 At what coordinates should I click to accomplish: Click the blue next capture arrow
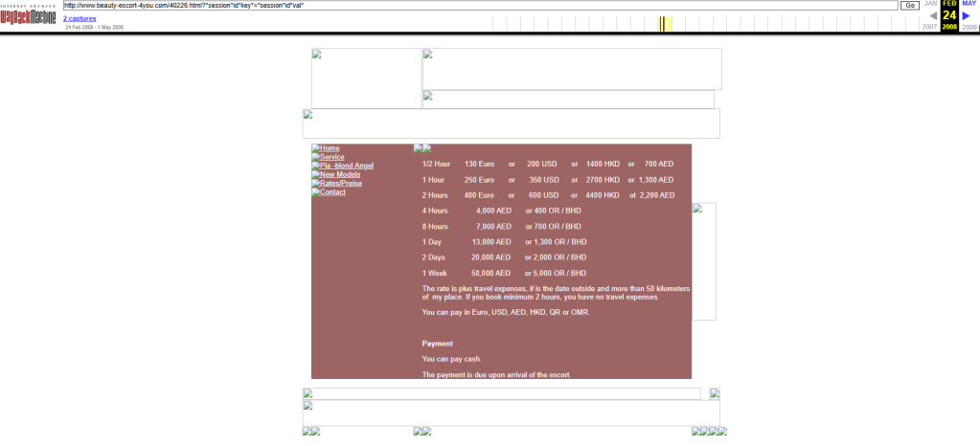tap(967, 15)
